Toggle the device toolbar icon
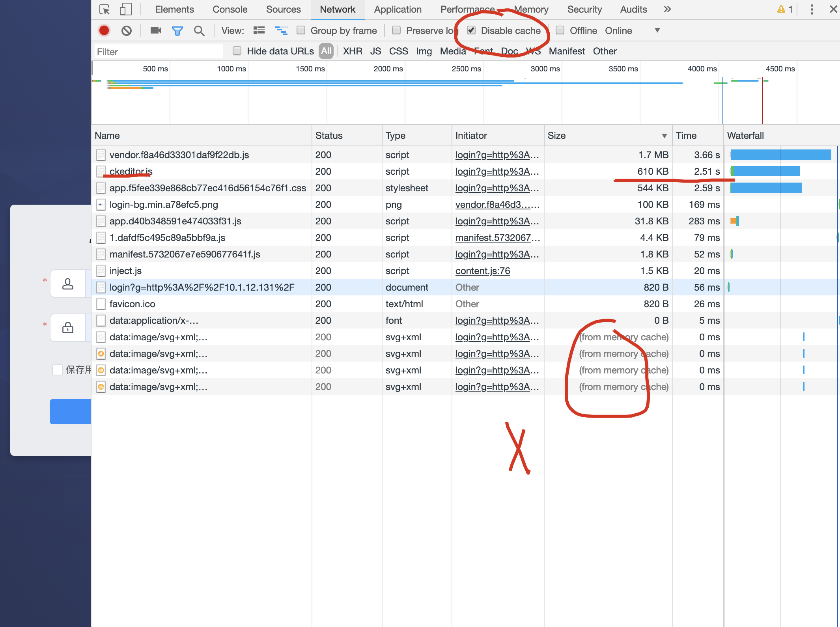This screenshot has height=627, width=840. pos(125,9)
